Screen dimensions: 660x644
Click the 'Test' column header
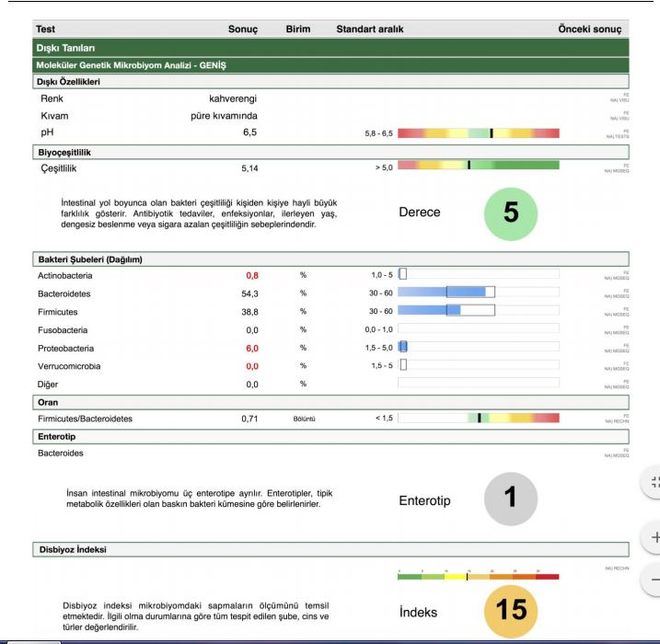45,29
